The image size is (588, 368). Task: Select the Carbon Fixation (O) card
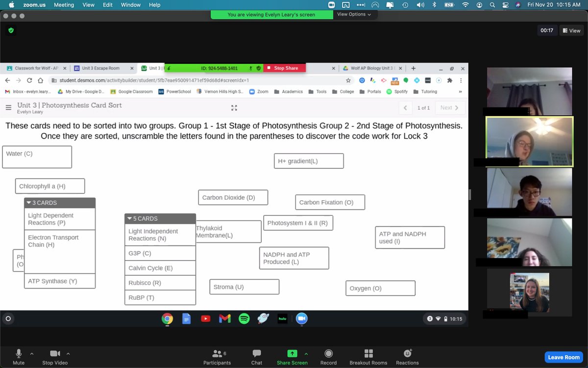pos(330,202)
